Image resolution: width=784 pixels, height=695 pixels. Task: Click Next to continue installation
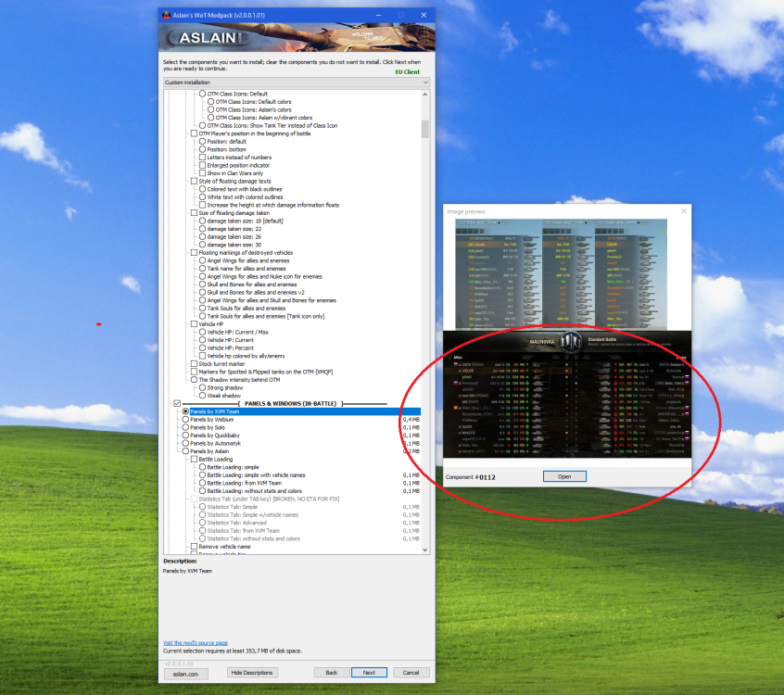point(369,673)
